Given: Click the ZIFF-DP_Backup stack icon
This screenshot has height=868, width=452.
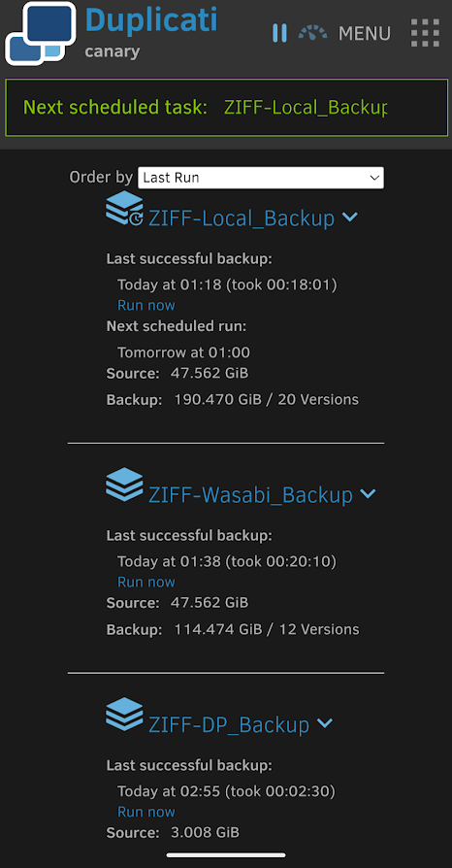Looking at the screenshot, I should pyautogui.click(x=124, y=714).
